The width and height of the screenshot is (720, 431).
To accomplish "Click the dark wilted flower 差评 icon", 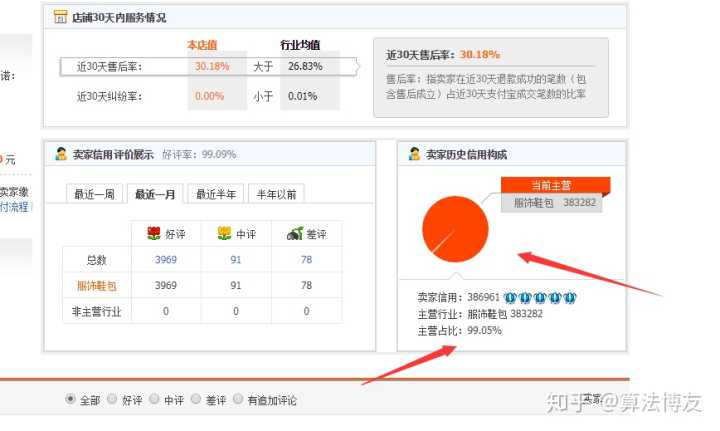I will (x=295, y=233).
